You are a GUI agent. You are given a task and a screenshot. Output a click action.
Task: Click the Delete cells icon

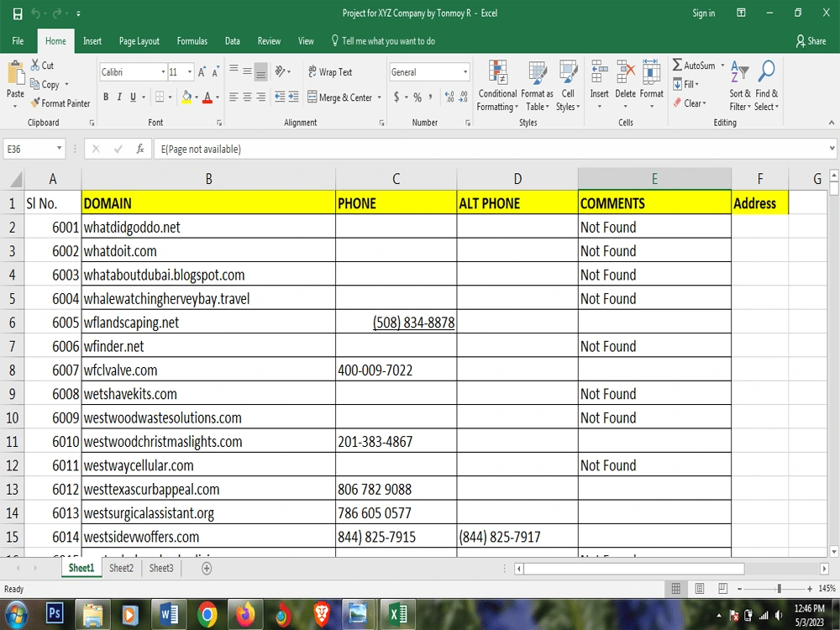coord(625,71)
